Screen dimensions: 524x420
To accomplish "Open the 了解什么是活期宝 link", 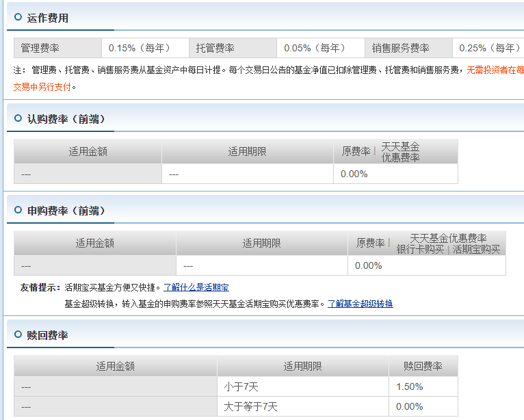I will click(196, 287).
